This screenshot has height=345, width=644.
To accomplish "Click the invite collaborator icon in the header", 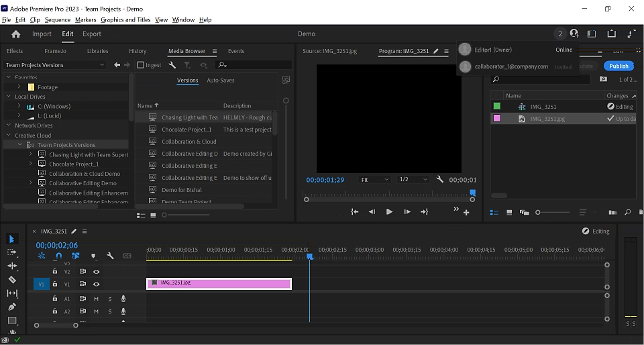I will click(x=574, y=34).
